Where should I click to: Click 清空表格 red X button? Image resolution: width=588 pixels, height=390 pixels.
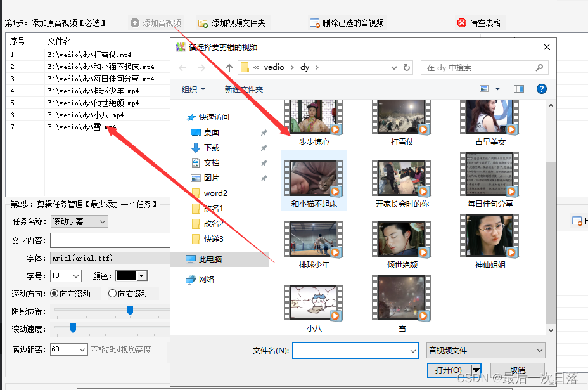click(480, 23)
